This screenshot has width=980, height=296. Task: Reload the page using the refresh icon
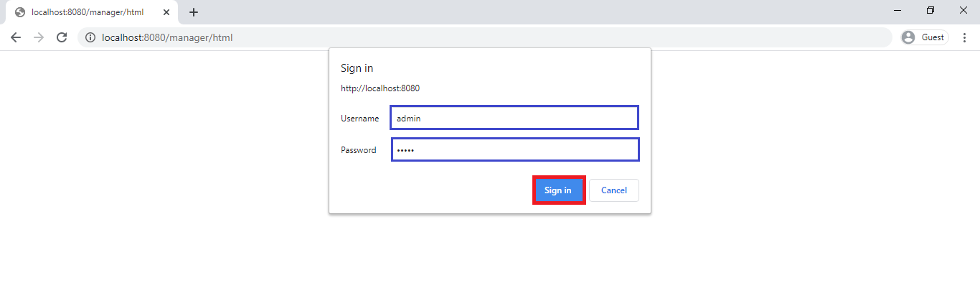click(x=62, y=37)
